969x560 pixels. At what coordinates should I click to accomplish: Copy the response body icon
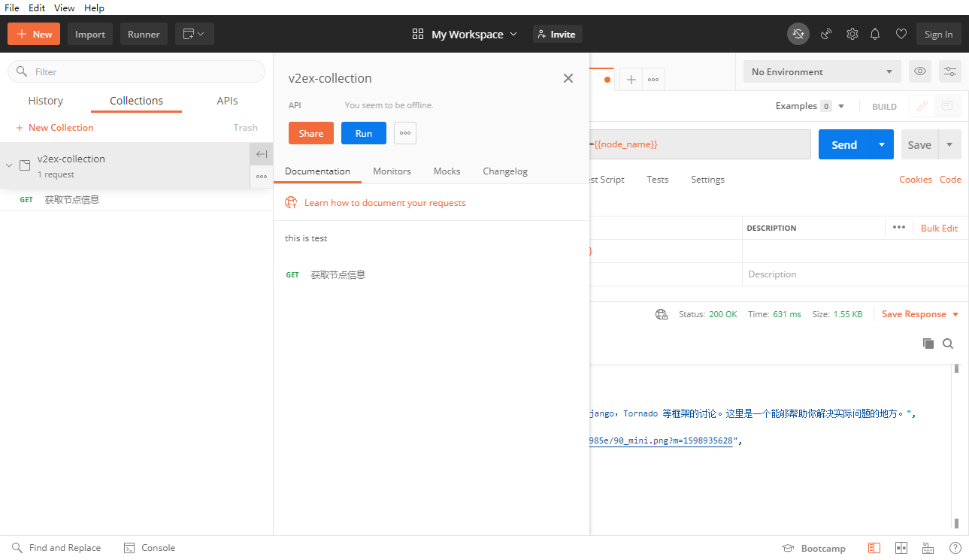click(x=928, y=344)
